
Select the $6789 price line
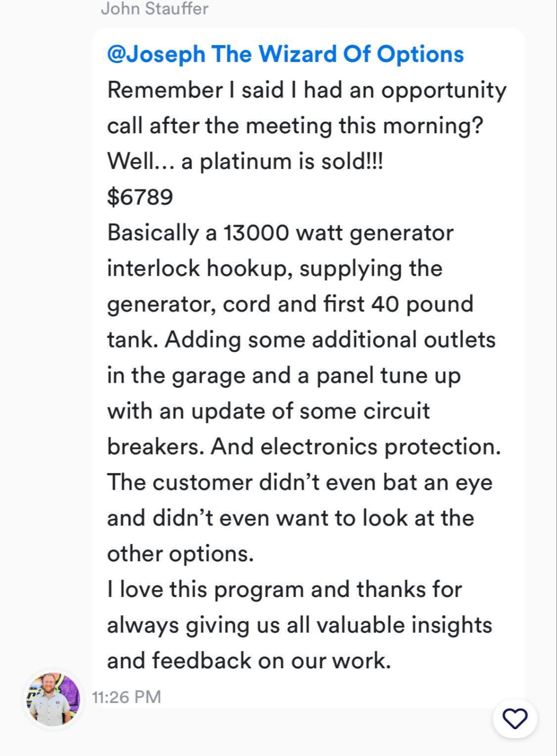click(x=140, y=197)
